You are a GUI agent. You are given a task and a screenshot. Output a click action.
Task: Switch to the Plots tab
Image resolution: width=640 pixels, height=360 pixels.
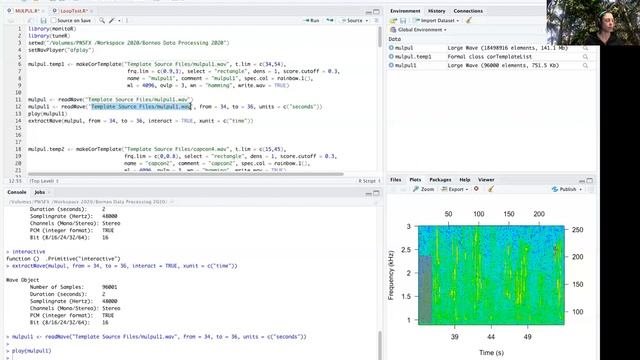[x=415, y=180]
